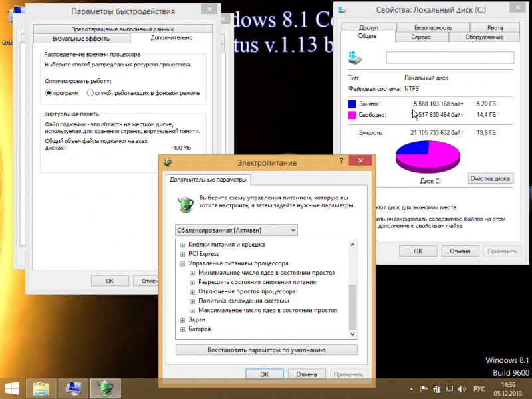Click the pie chart of disk C usage
This screenshot has width=532, height=399.
coord(428,157)
